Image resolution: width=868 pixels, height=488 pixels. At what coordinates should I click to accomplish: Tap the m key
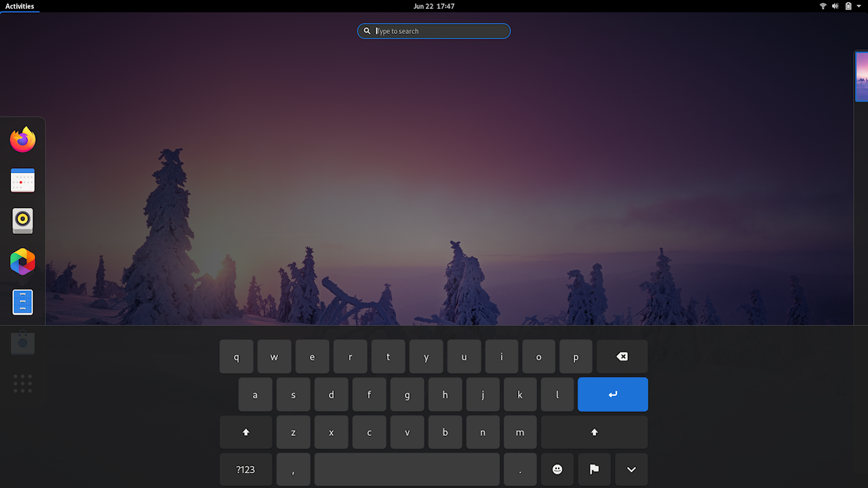[x=520, y=432]
